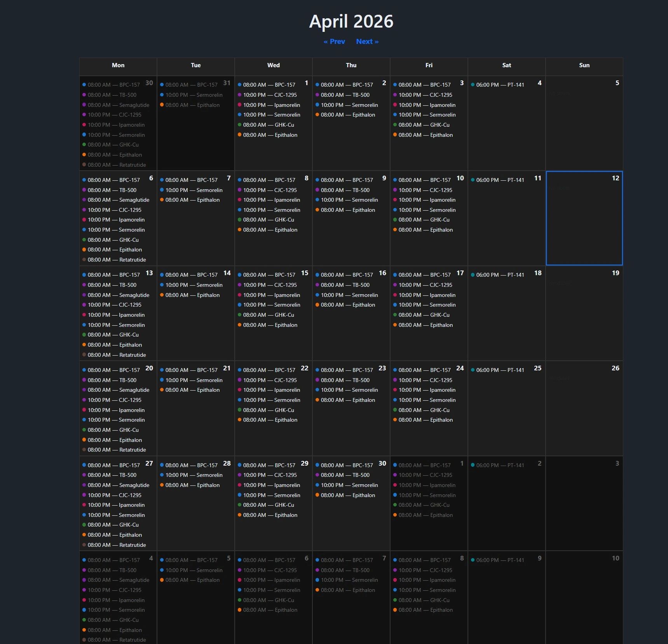
Task: Click the purple dot beside TB-500 on April 16
Action: (x=317, y=285)
